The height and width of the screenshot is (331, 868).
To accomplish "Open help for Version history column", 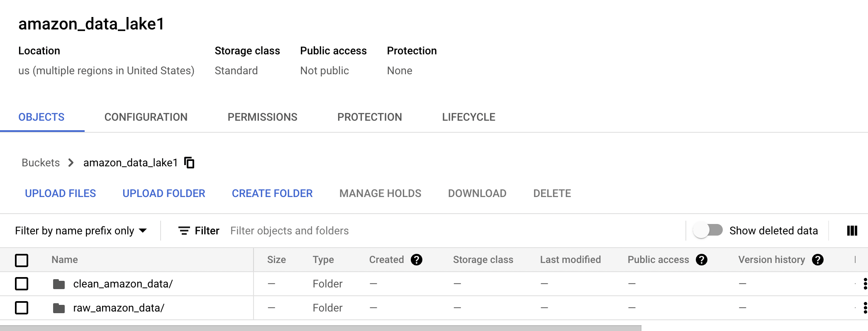I will pyautogui.click(x=818, y=260).
